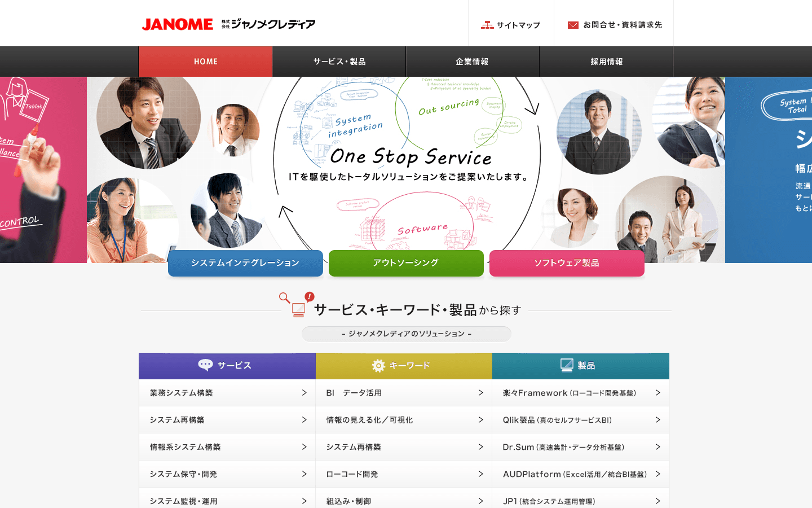The image size is (812, 508).
Task: Click the gear icon beside キーワード
Action: tap(378, 366)
